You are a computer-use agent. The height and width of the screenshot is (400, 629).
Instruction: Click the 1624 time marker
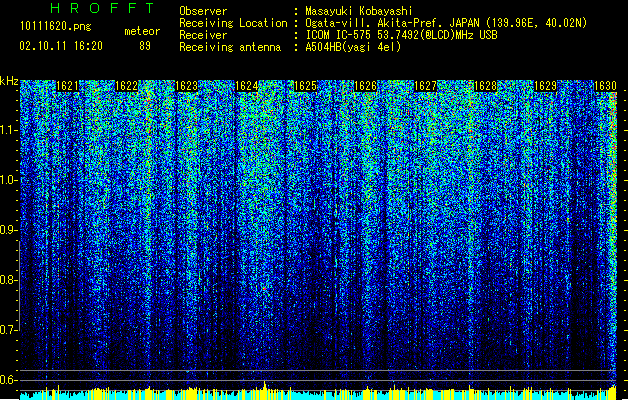(246, 86)
